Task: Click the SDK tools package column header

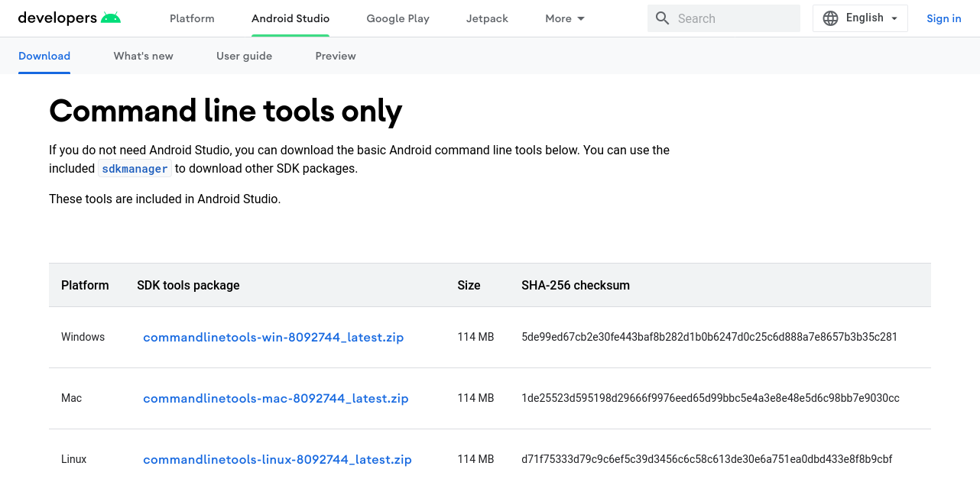Action: (188, 285)
